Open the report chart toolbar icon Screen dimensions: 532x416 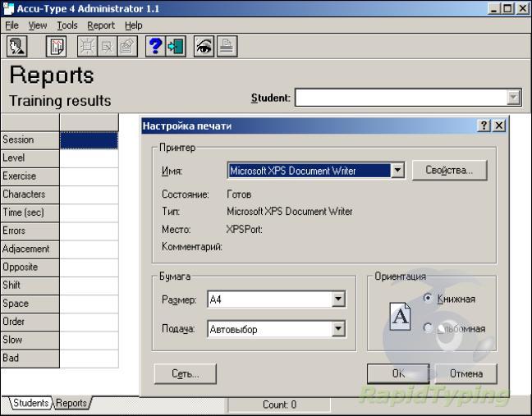pyautogui.click(x=57, y=46)
